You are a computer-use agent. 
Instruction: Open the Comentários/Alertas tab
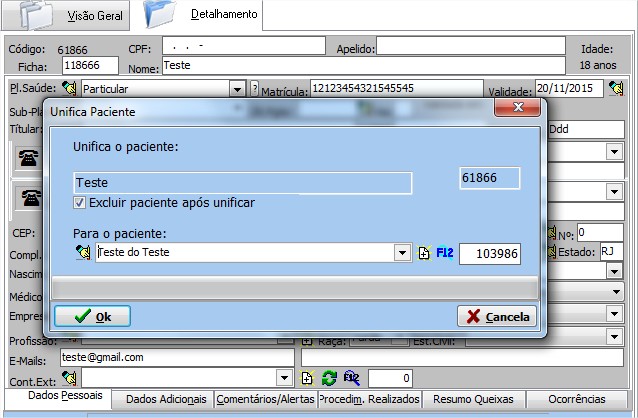click(265, 399)
